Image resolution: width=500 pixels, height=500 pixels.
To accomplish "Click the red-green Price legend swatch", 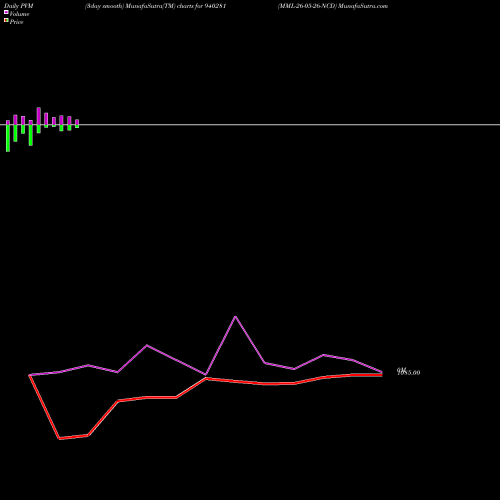I will pyautogui.click(x=6, y=20).
